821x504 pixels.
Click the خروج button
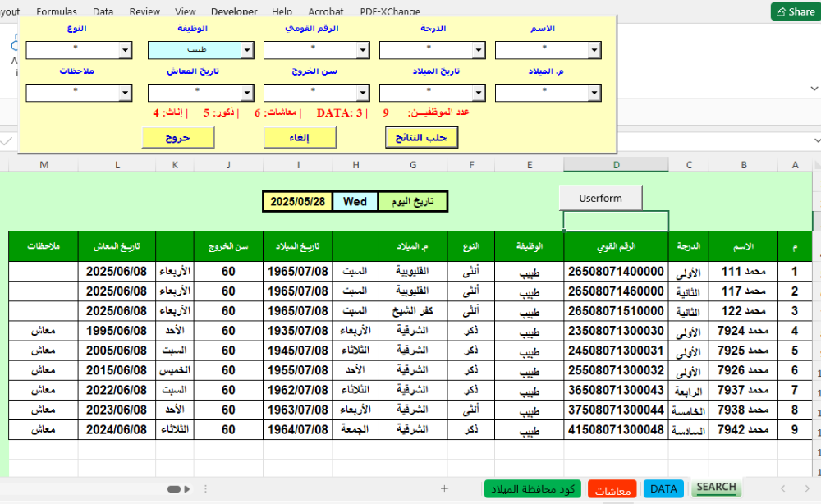[x=178, y=137]
